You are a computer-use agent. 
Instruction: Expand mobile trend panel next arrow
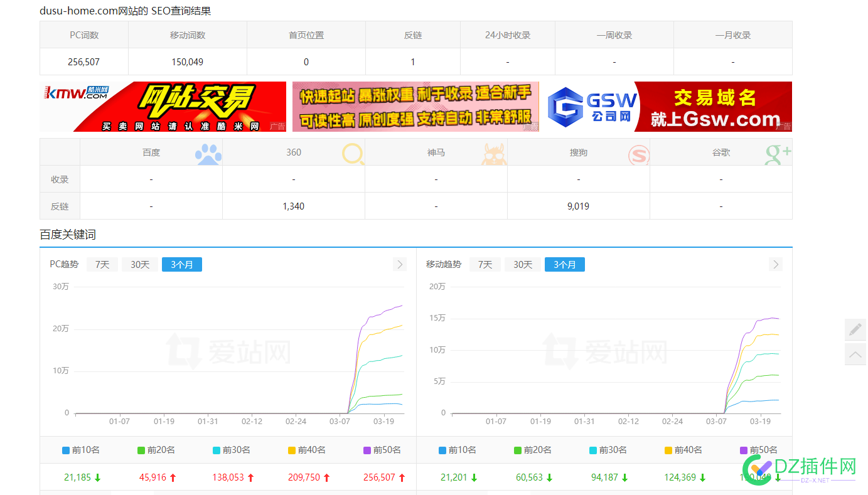tap(776, 264)
